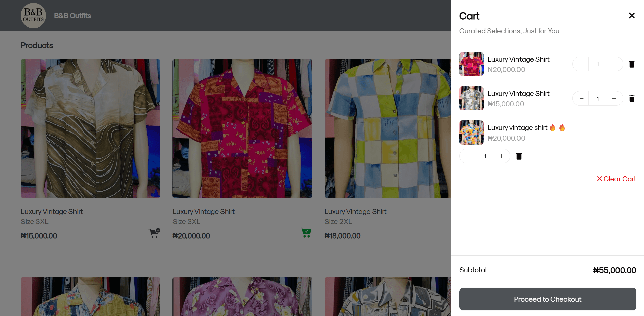Open the brown wavy-pattern shirt product image
Screen dimensions: 644x316
point(91,128)
